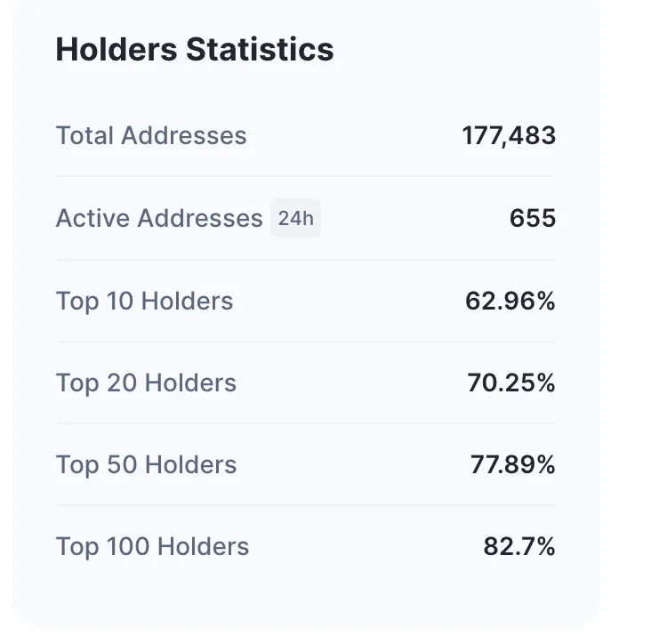
Task: Click divider line below Top 10 Holders row
Action: (306, 342)
